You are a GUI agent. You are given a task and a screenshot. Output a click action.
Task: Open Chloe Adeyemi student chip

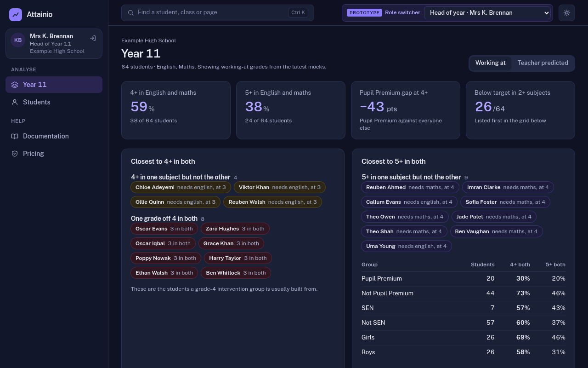[181, 187]
